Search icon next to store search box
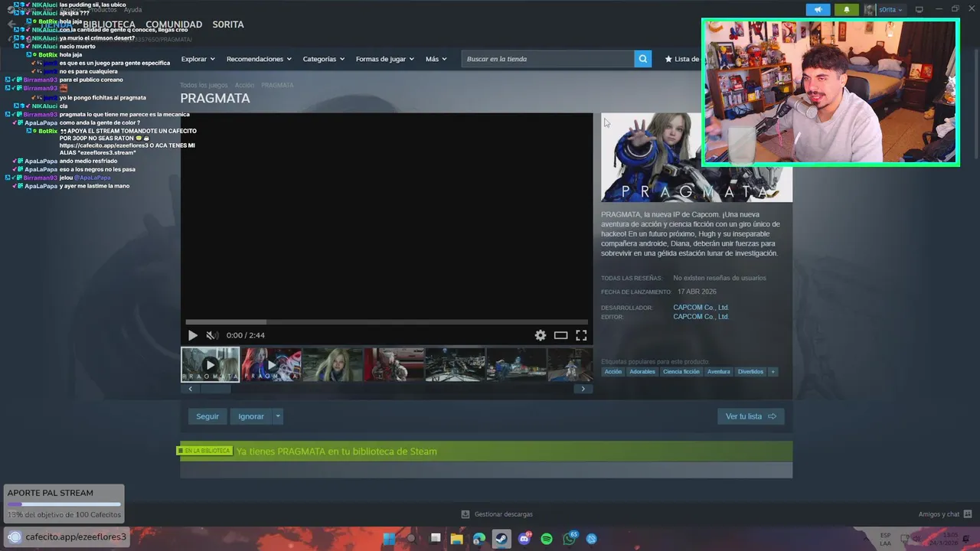980x551 pixels. click(643, 59)
